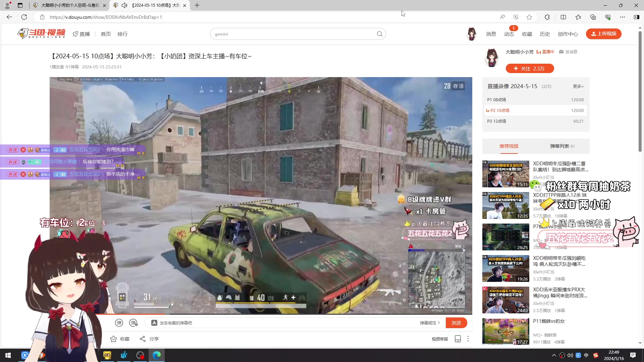Open streamer 大聪明小小芳's avatar
Viewport: 644px width, 362px height.
[492, 57]
